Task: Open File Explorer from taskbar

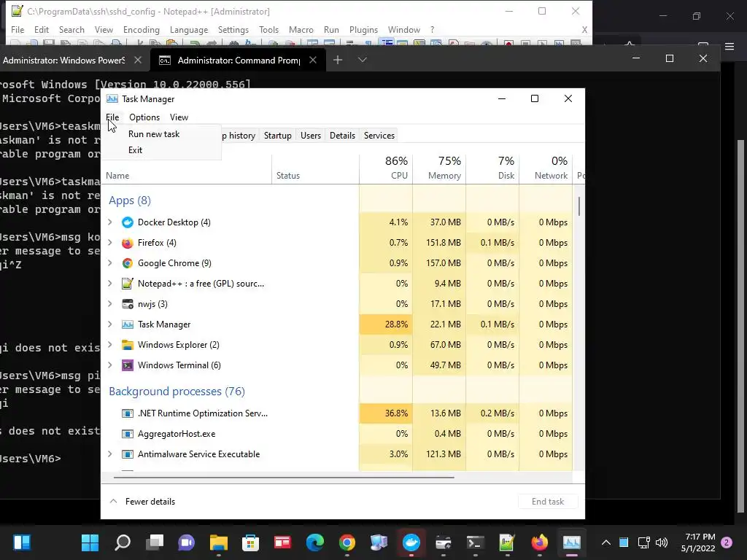Action: click(x=219, y=542)
